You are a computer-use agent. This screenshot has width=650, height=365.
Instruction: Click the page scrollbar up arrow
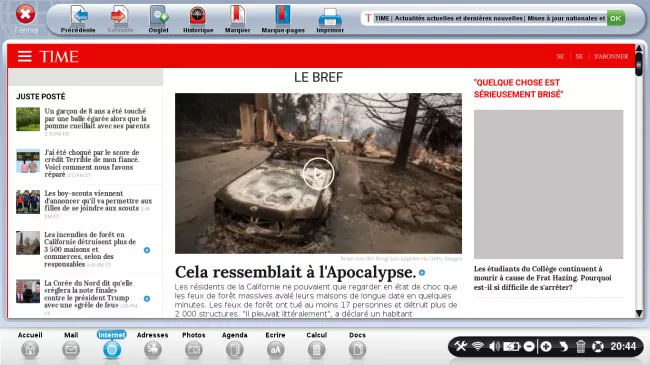click(x=639, y=49)
